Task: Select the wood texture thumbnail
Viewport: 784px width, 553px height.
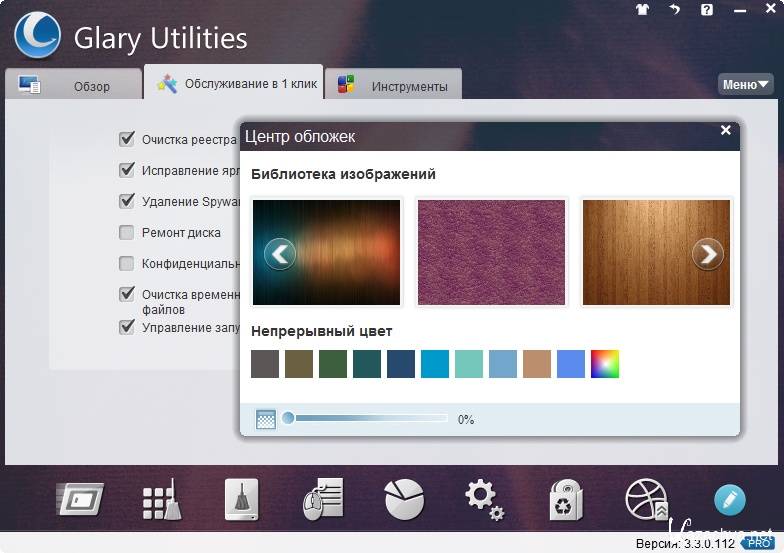Action: pos(656,252)
